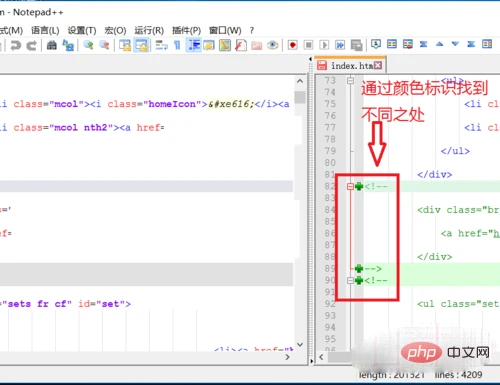Click the lines : 4209 status entry
500x385 pixels.
458,375
